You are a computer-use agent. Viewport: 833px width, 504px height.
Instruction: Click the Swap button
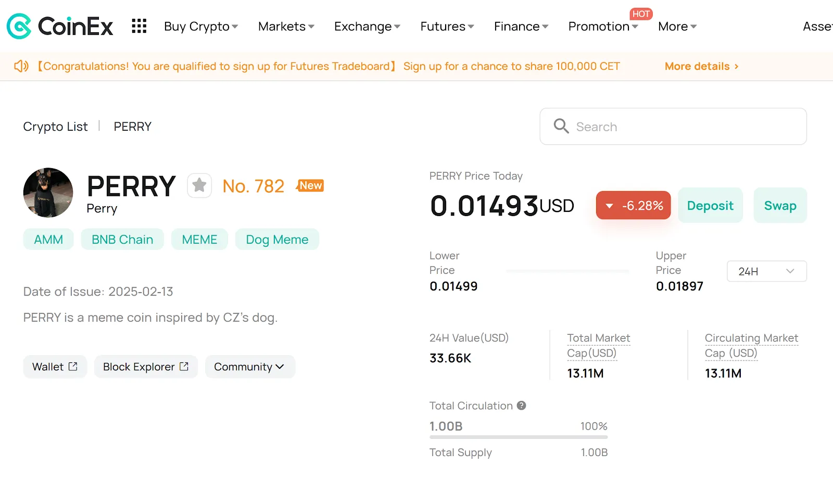(x=780, y=205)
